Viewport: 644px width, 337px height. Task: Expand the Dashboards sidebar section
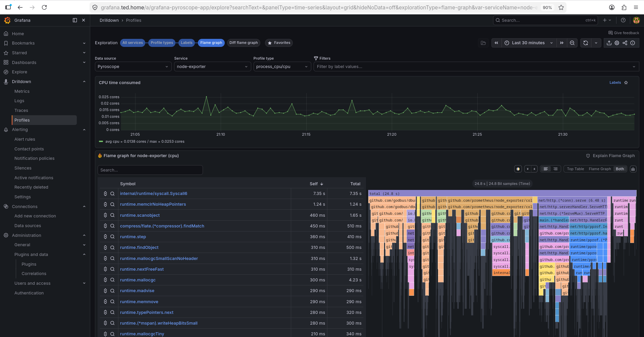pos(84,63)
